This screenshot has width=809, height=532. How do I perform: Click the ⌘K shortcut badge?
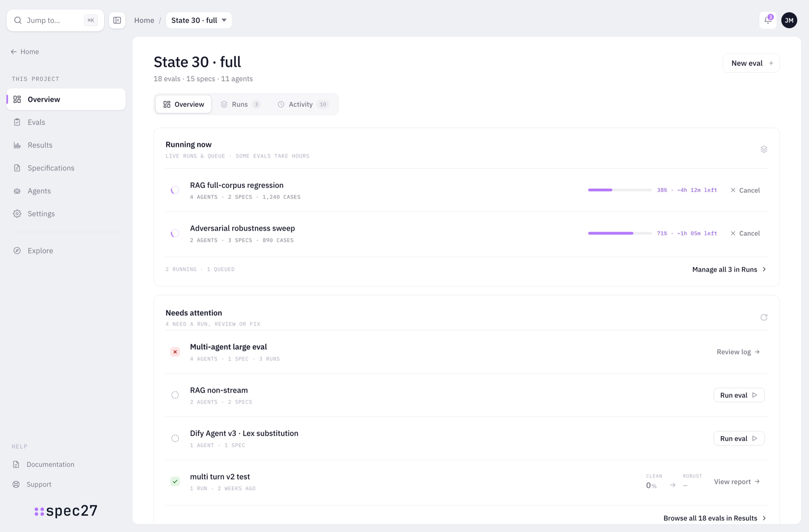tap(91, 20)
